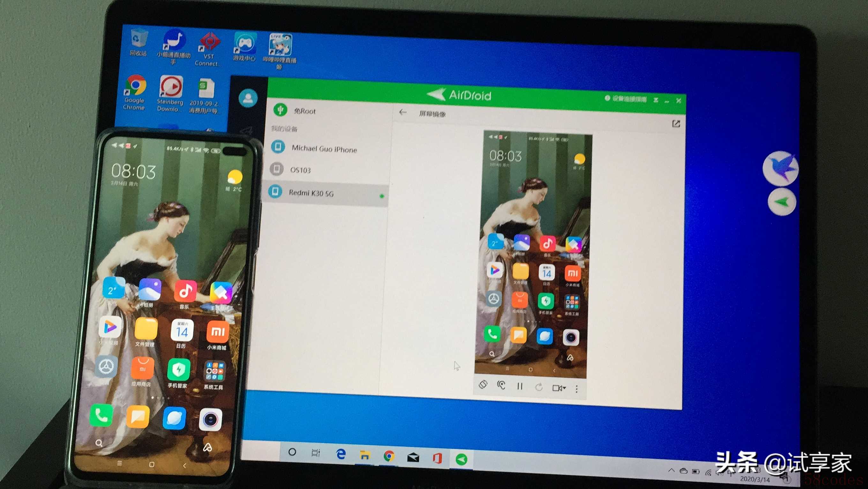
Task: Click the floating green AirDroid desktop bubble
Action: 782,202
